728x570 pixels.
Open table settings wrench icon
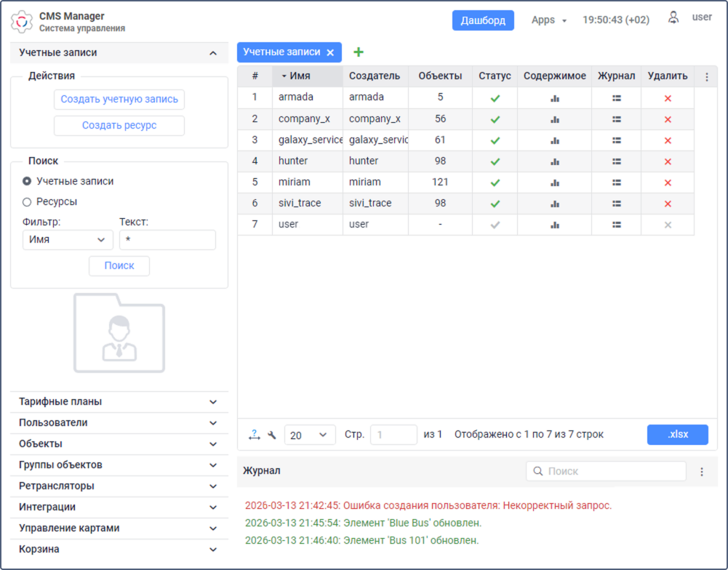(272, 435)
